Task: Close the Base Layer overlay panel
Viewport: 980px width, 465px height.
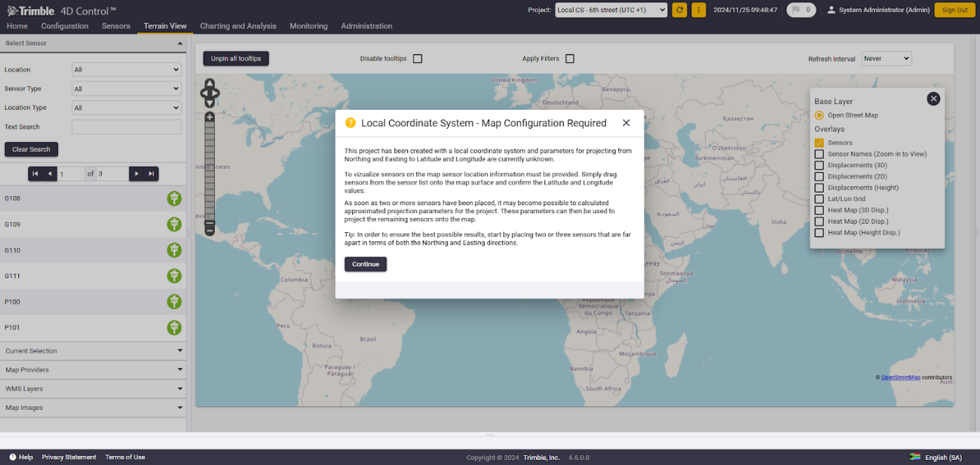Action: coord(933,99)
